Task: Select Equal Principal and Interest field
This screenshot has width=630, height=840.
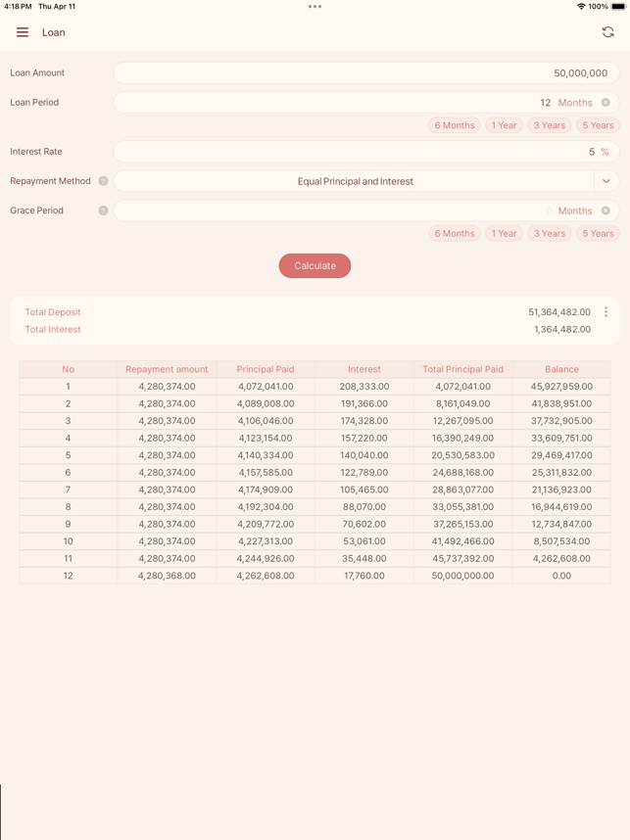Action: [x=355, y=181]
